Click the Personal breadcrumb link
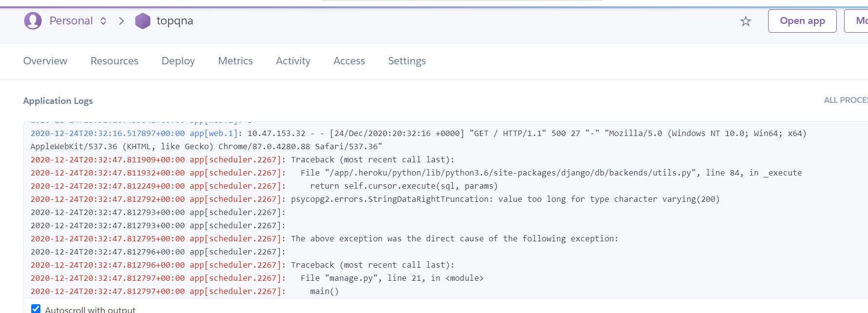 click(x=71, y=20)
